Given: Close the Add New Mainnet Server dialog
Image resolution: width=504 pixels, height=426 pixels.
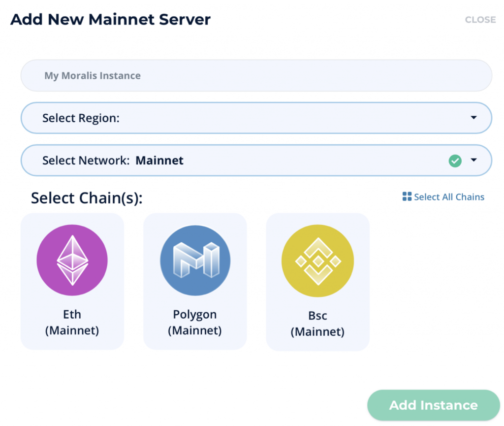Looking at the screenshot, I should click(480, 20).
